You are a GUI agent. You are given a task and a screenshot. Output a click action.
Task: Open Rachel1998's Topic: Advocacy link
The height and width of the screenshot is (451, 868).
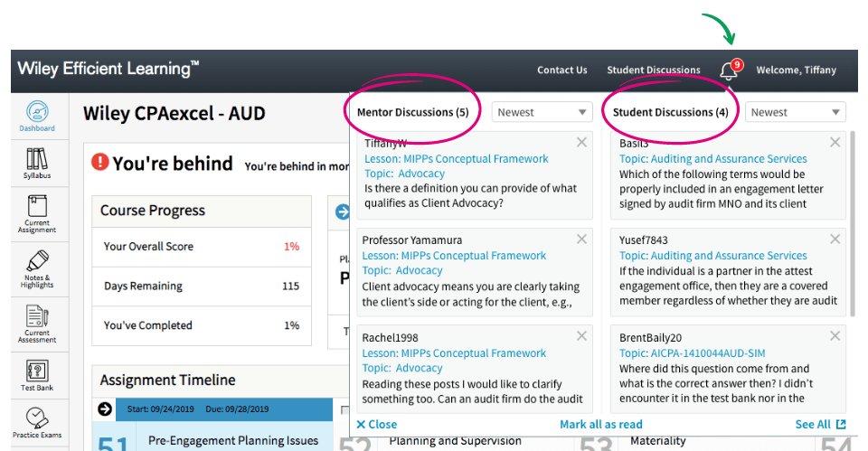[401, 368]
